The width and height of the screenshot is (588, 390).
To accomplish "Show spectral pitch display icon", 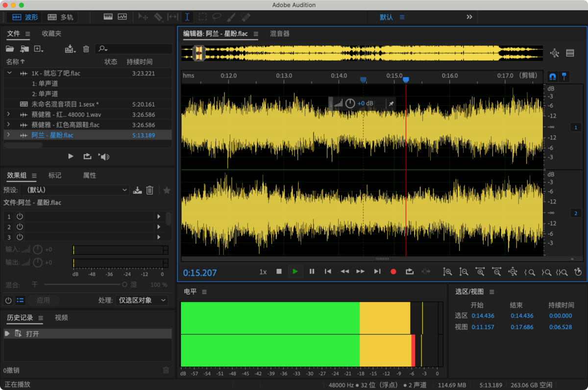I will [x=122, y=17].
